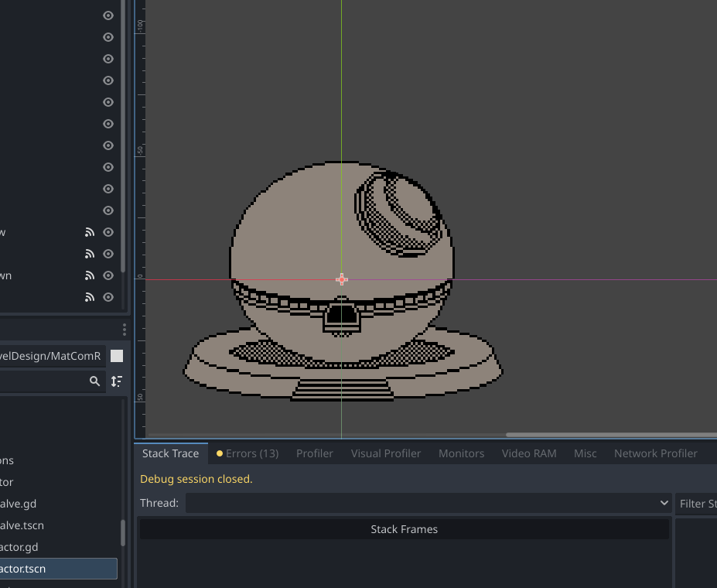Click the FileSystem list vertical scrollbar
The image size is (717, 588).
(x=122, y=533)
